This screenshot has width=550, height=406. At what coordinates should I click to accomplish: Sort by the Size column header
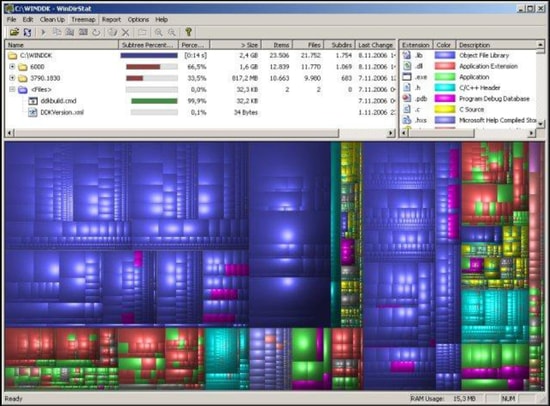pyautogui.click(x=236, y=45)
